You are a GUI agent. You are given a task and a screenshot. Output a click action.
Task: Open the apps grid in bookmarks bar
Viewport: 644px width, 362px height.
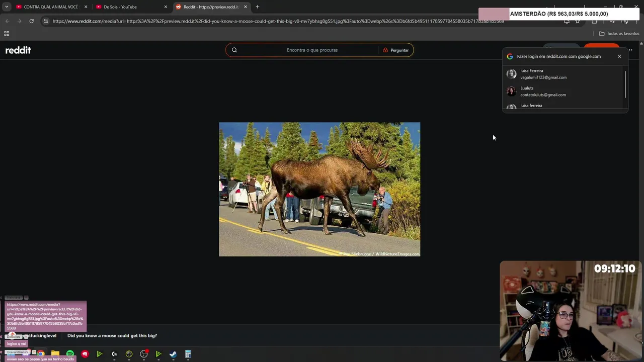(7, 34)
